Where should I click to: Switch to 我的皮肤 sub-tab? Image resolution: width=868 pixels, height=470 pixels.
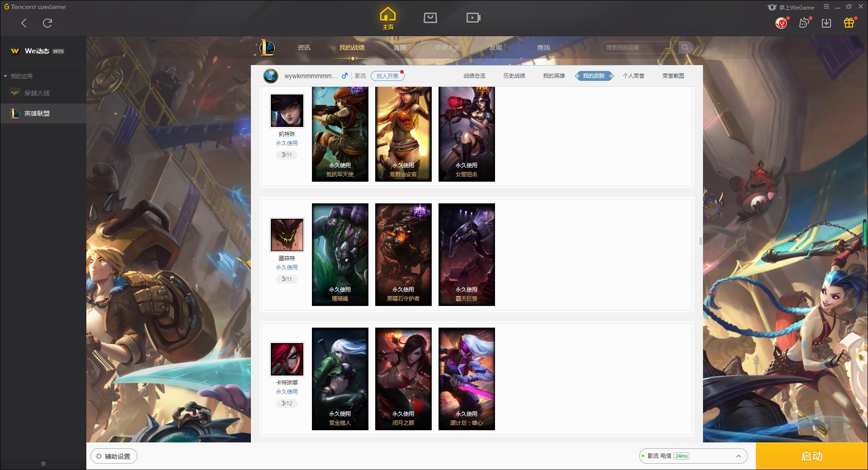click(594, 76)
